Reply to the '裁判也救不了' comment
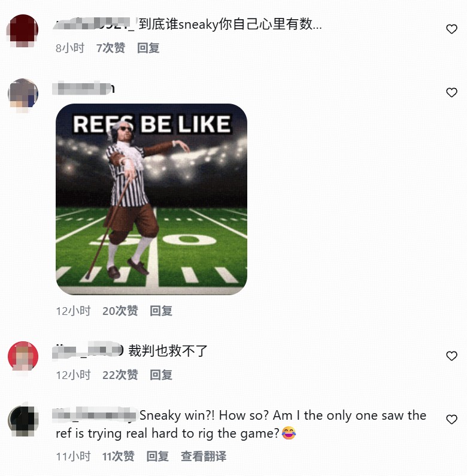This screenshot has width=467, height=476. coord(161,375)
